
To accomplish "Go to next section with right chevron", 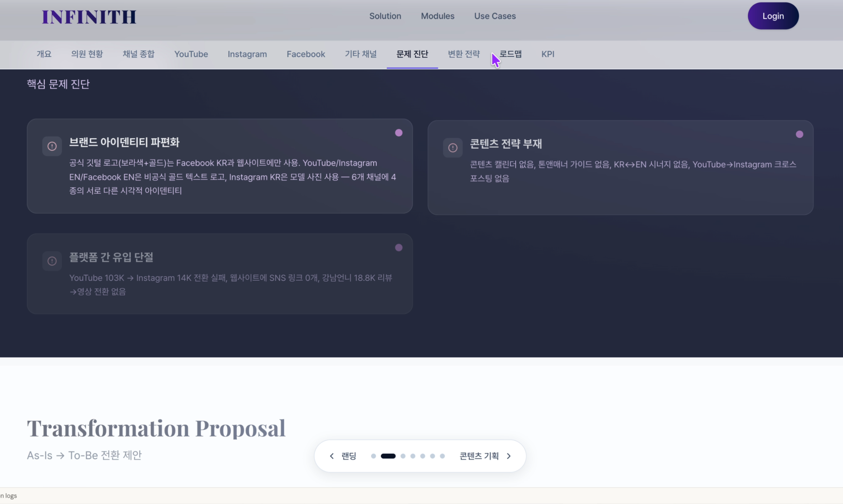I will click(x=509, y=456).
